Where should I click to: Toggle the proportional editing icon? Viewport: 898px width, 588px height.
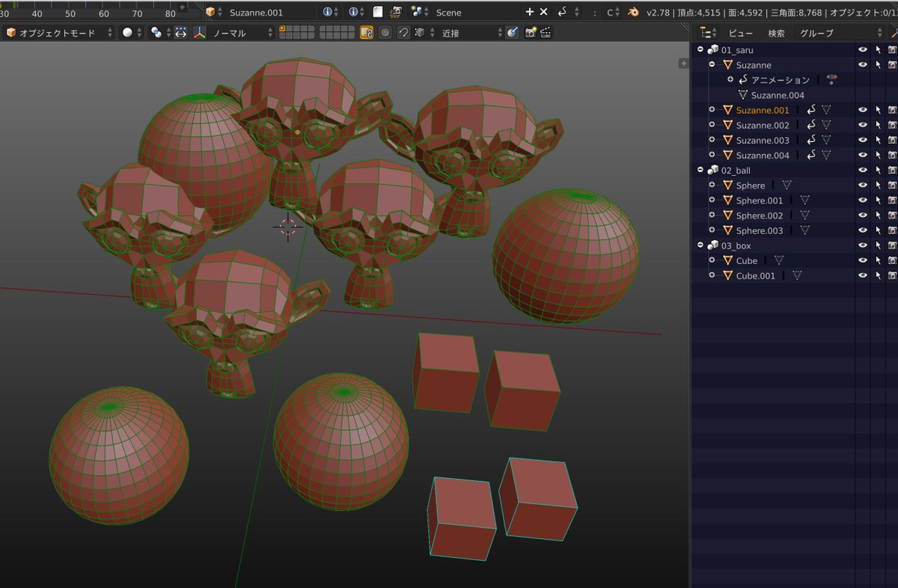[x=385, y=33]
